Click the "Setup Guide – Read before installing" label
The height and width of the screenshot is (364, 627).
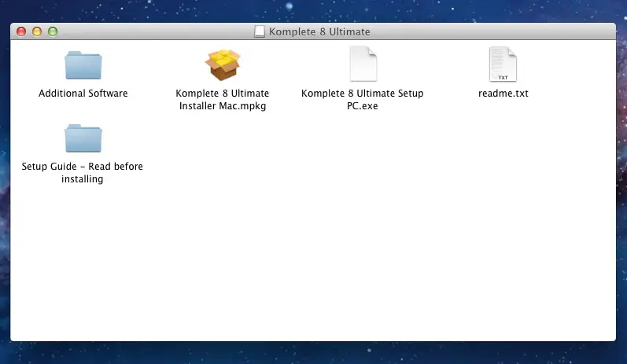coord(83,173)
